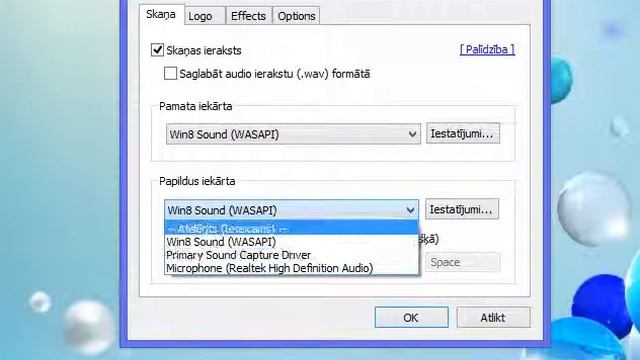Pick Microphone (Realtek High Definition Audio)
The image size is (640, 360).
click(x=291, y=268)
